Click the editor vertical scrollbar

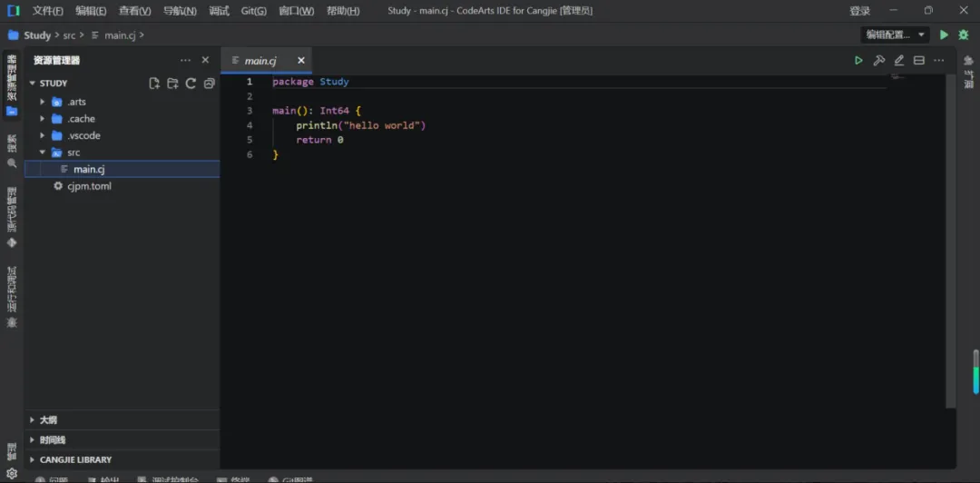tap(951, 241)
